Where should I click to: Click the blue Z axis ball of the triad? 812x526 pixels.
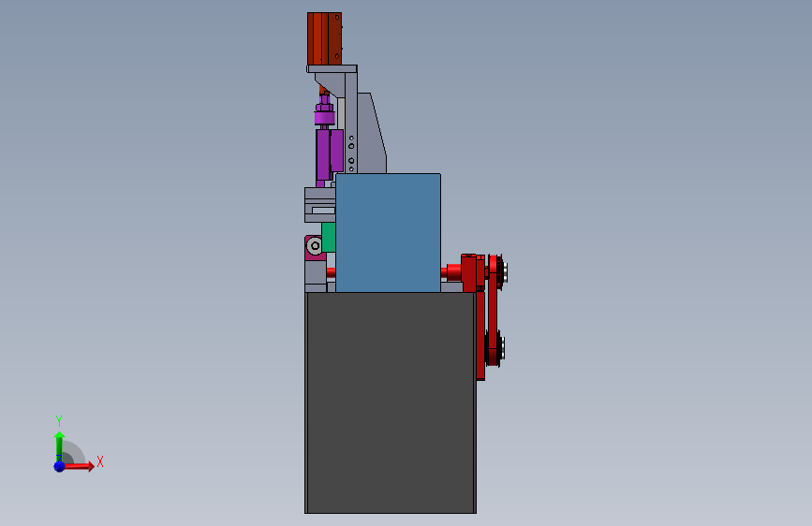point(59,466)
